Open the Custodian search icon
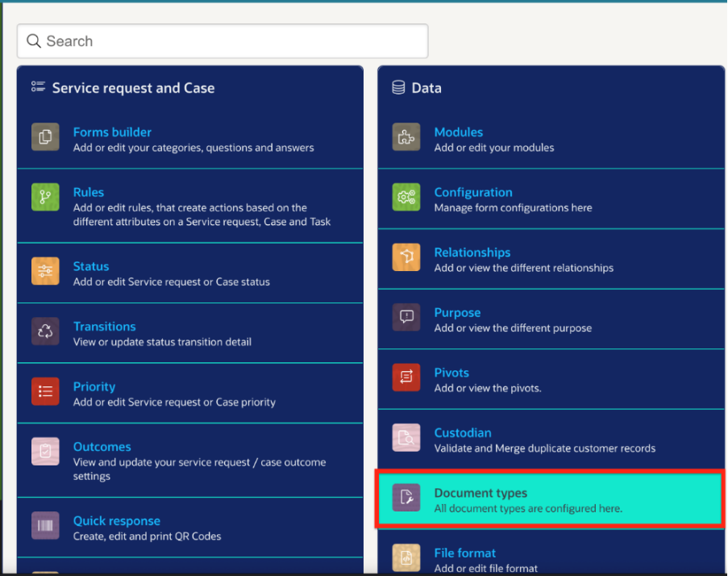728x576 pixels. point(406,437)
